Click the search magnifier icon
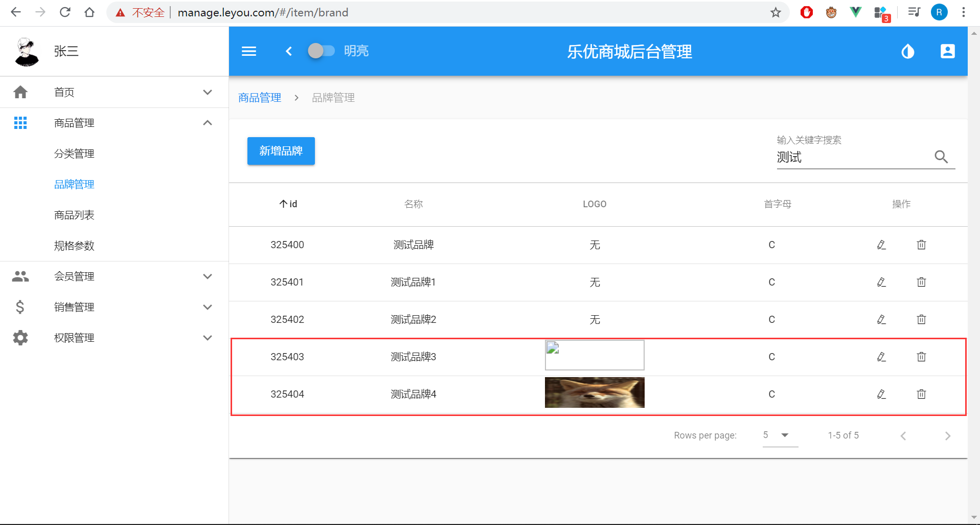 click(942, 157)
